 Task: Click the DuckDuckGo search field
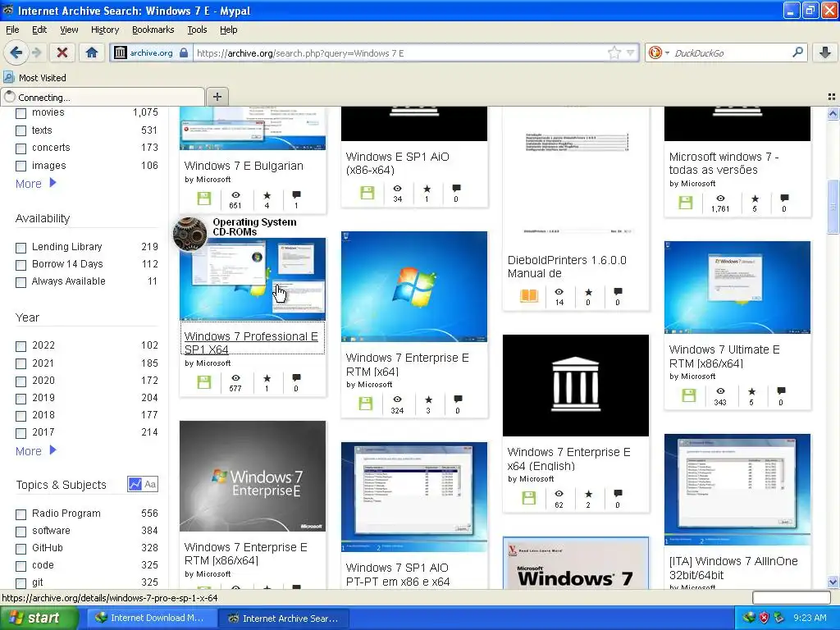point(731,52)
